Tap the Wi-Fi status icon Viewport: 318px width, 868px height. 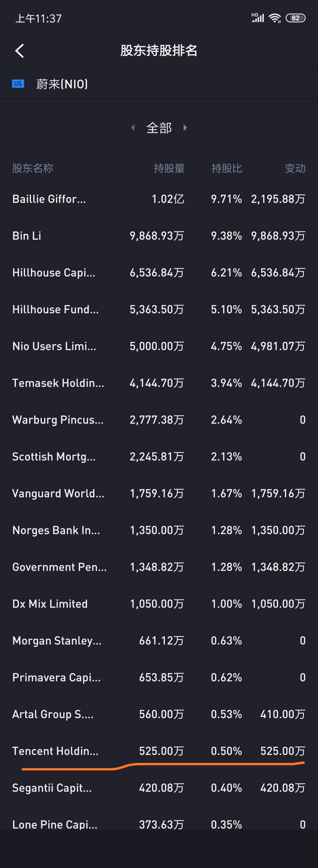coord(275,18)
